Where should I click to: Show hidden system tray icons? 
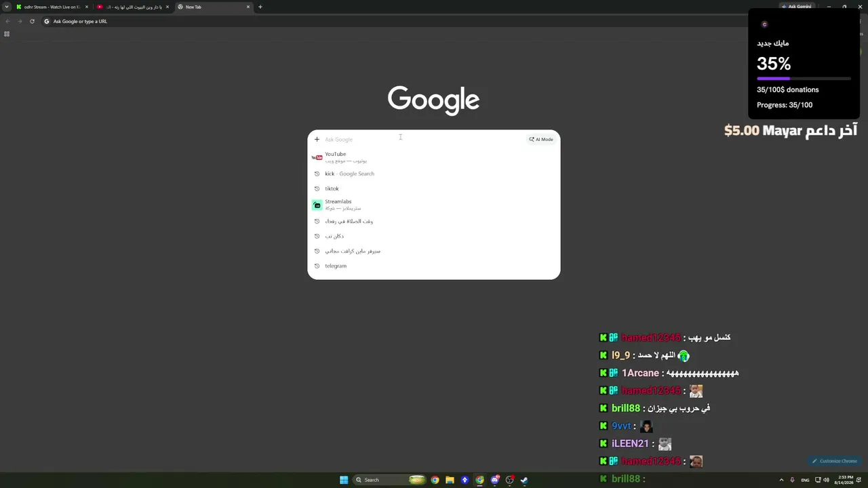pyautogui.click(x=781, y=480)
